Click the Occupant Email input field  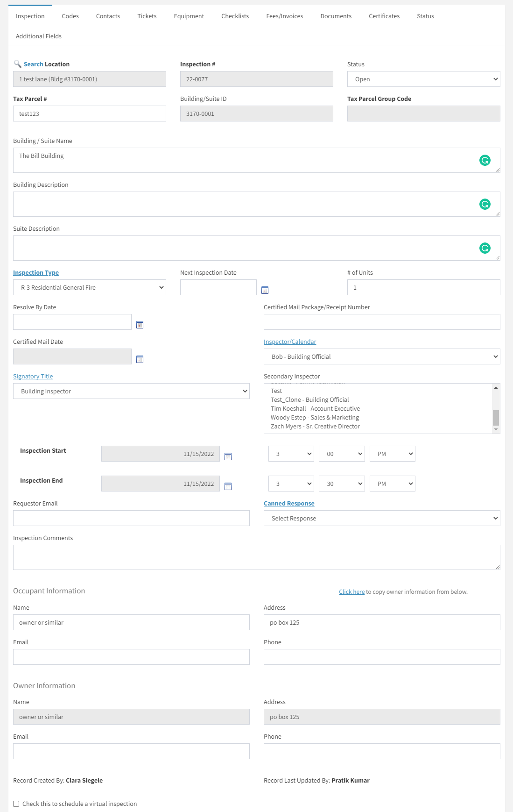131,657
